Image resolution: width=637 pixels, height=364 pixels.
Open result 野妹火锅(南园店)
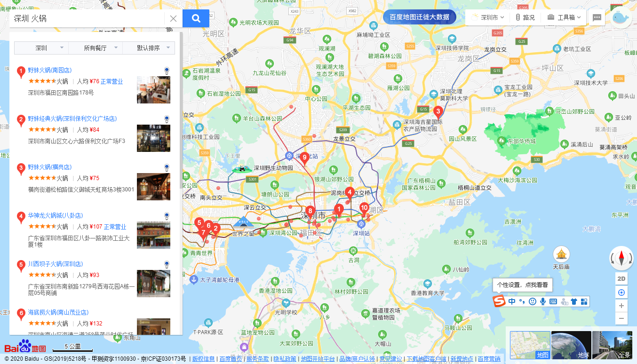[x=49, y=70]
